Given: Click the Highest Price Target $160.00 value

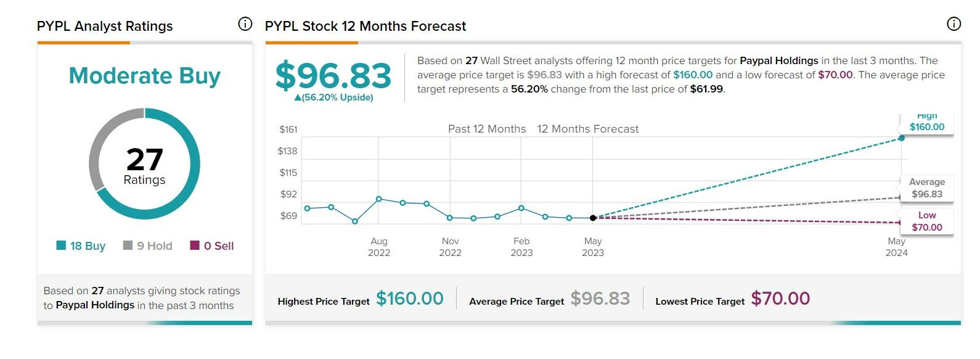Looking at the screenshot, I should coord(410,299).
